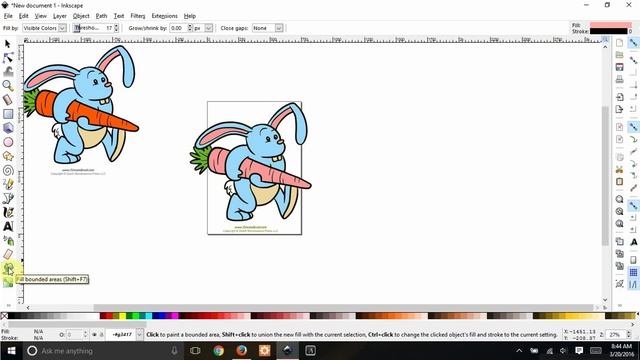Toggle the main Enable snapping button

click(633, 43)
